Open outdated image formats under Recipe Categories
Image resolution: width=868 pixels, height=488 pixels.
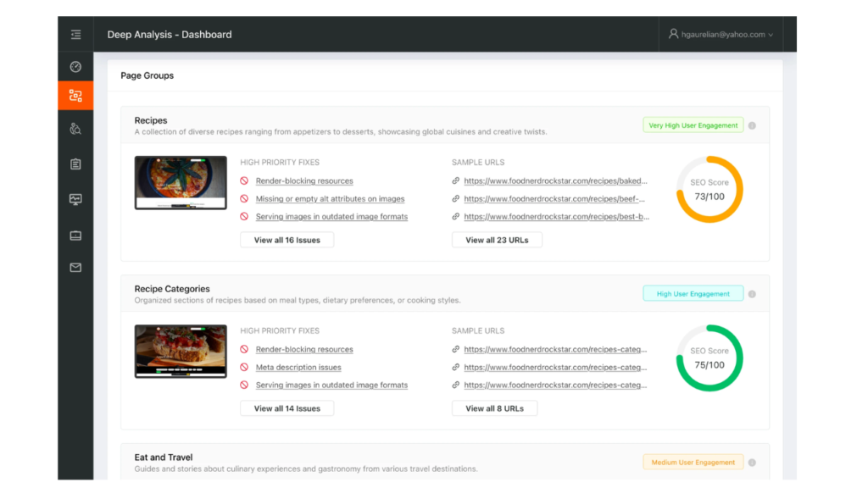(331, 385)
